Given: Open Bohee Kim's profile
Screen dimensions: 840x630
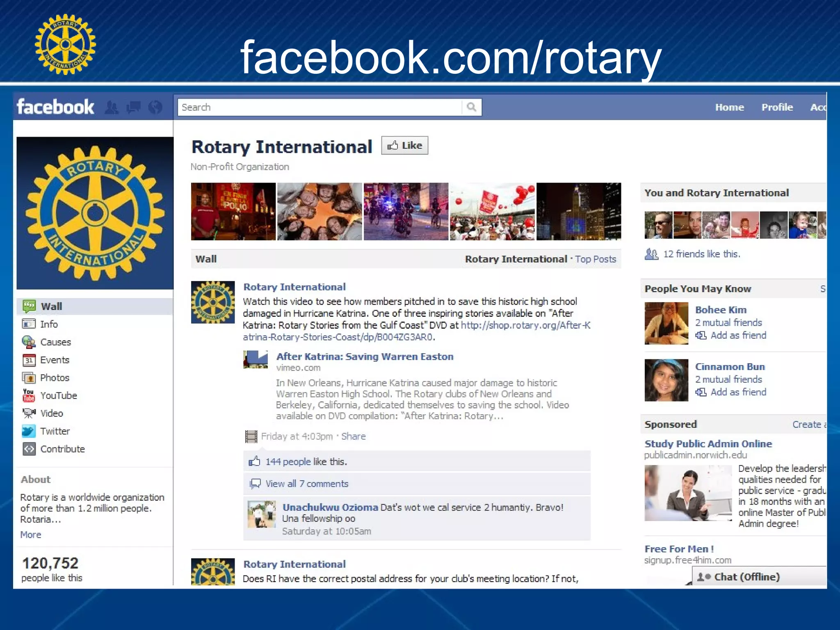Looking at the screenshot, I should pos(721,310).
